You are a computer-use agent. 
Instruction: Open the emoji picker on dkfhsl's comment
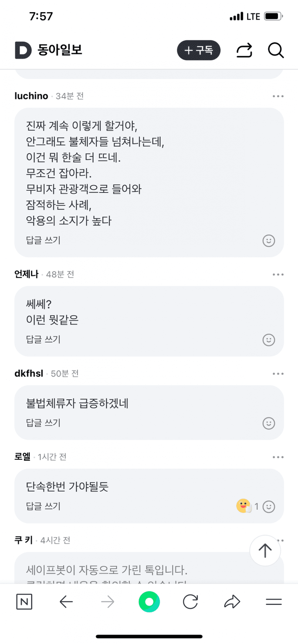268,423
